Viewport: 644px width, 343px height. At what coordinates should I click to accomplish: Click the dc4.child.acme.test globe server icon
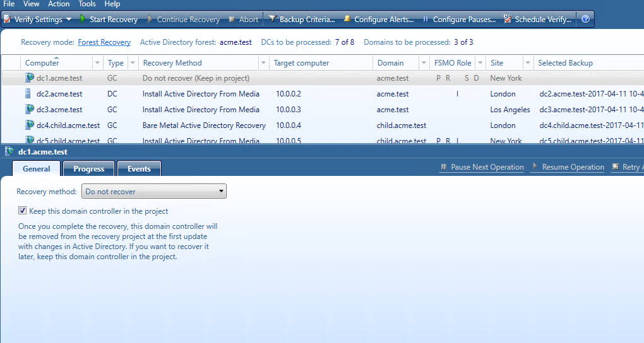(x=29, y=125)
